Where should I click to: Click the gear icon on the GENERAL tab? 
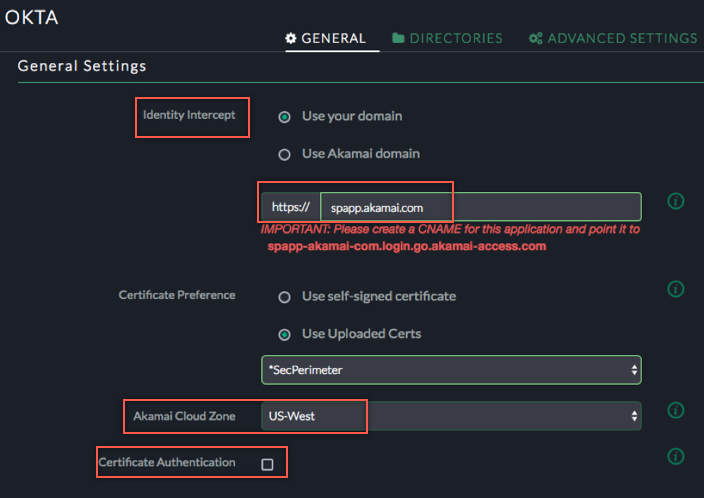(291, 38)
